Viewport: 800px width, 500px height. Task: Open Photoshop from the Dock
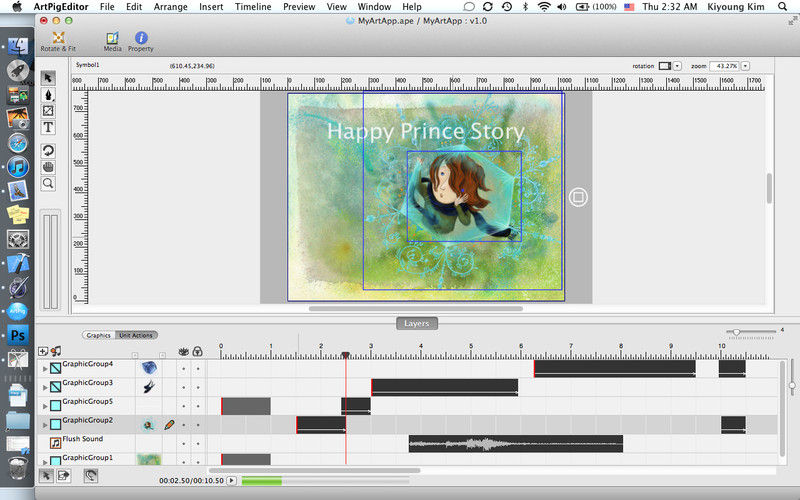click(x=18, y=335)
